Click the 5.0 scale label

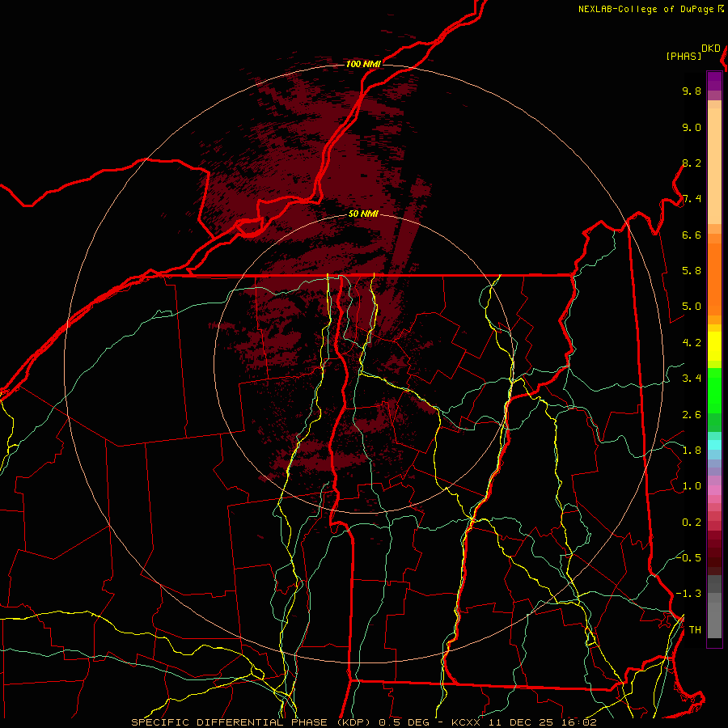(x=692, y=307)
